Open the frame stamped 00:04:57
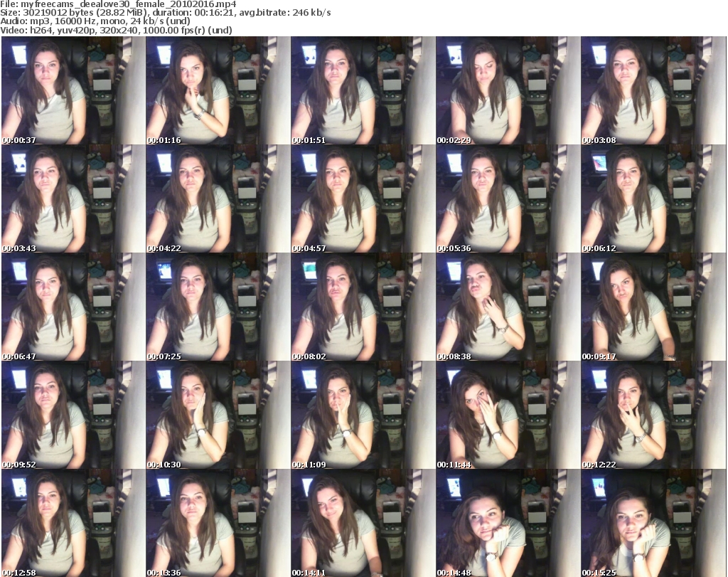Viewport: 728px width, 577px height. [363, 198]
